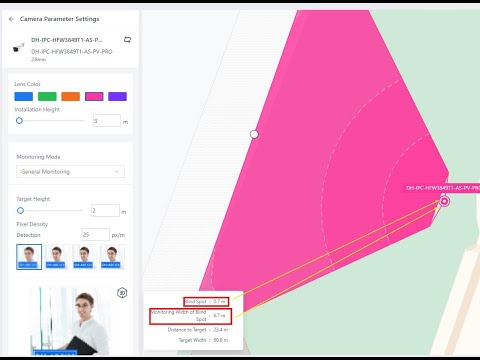Image resolution: width=480 pixels, height=360 pixels.
Task: Click the Monitoring Width of Blind Spot value
Action: coord(219,315)
